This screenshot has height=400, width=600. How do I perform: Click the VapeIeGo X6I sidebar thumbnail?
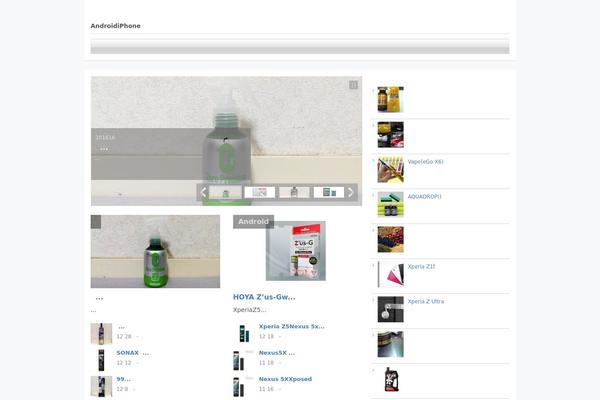(390, 170)
